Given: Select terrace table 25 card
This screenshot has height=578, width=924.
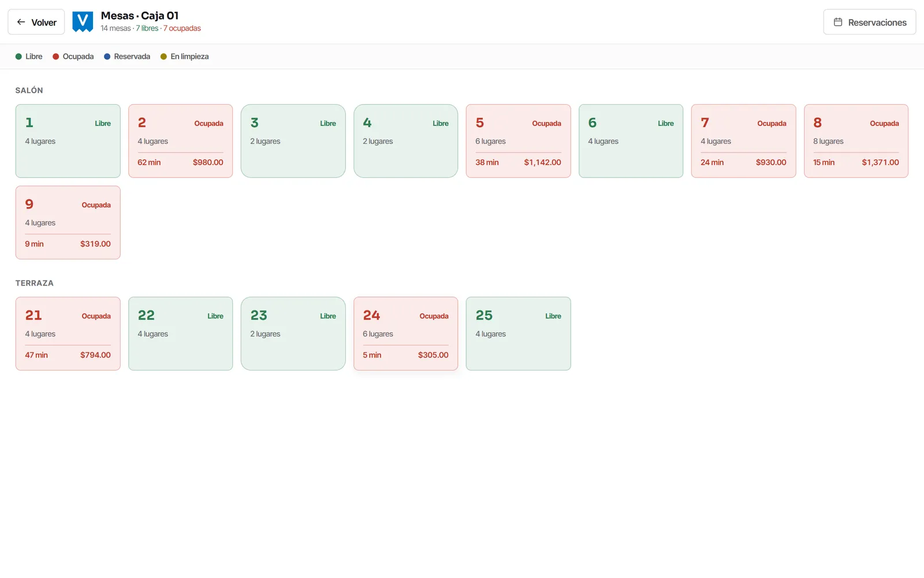Looking at the screenshot, I should [x=519, y=334].
